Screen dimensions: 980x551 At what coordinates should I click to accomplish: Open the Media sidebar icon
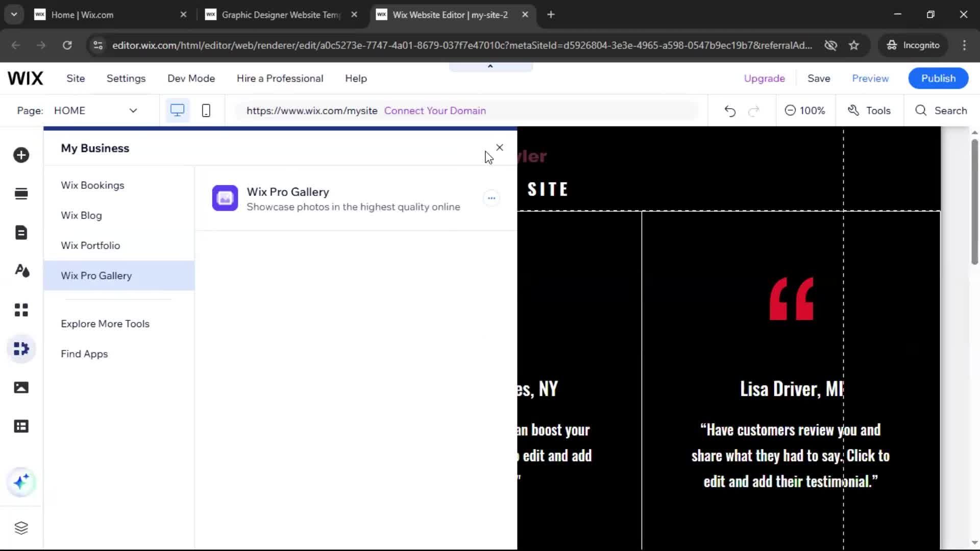pos(21,388)
